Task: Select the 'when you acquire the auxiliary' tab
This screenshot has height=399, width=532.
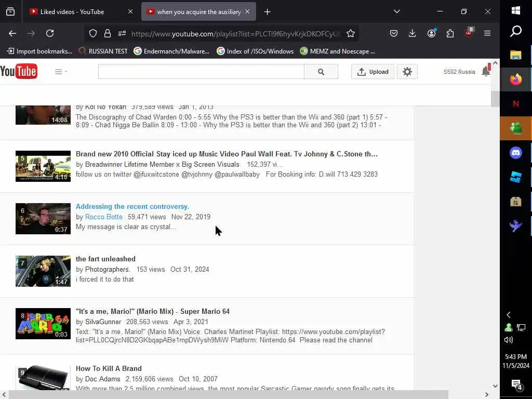Action: (198, 11)
